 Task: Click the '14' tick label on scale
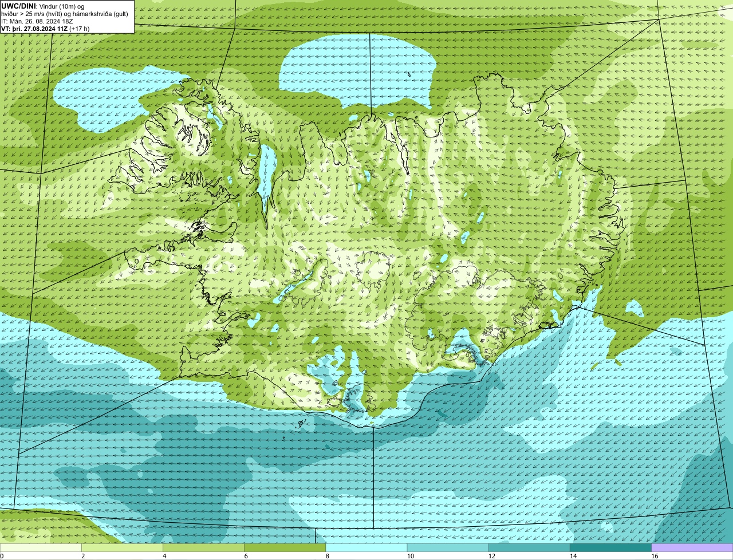(573, 556)
